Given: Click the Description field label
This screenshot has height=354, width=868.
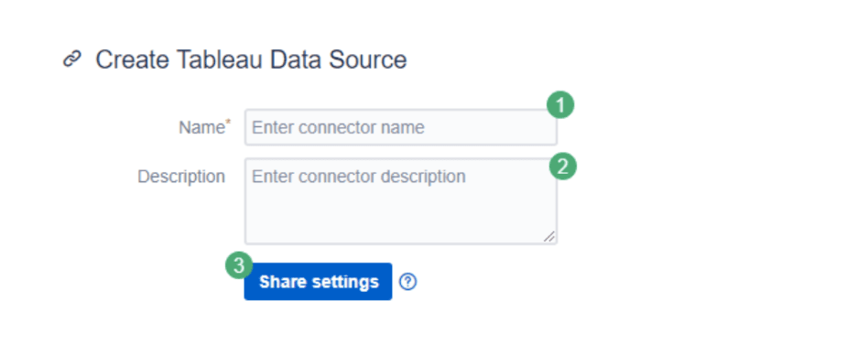Looking at the screenshot, I should (181, 177).
